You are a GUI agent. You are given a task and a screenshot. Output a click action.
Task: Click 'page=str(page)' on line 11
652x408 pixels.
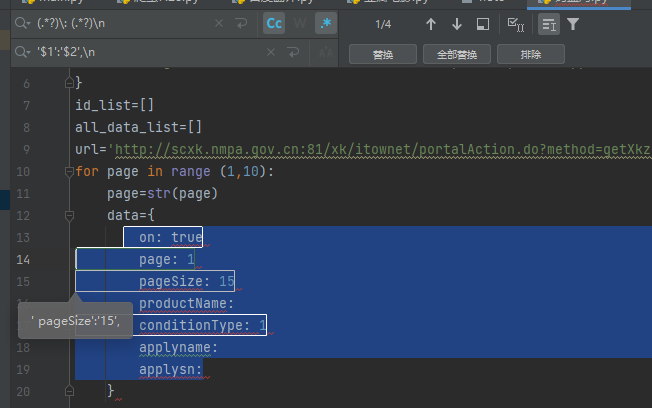163,193
